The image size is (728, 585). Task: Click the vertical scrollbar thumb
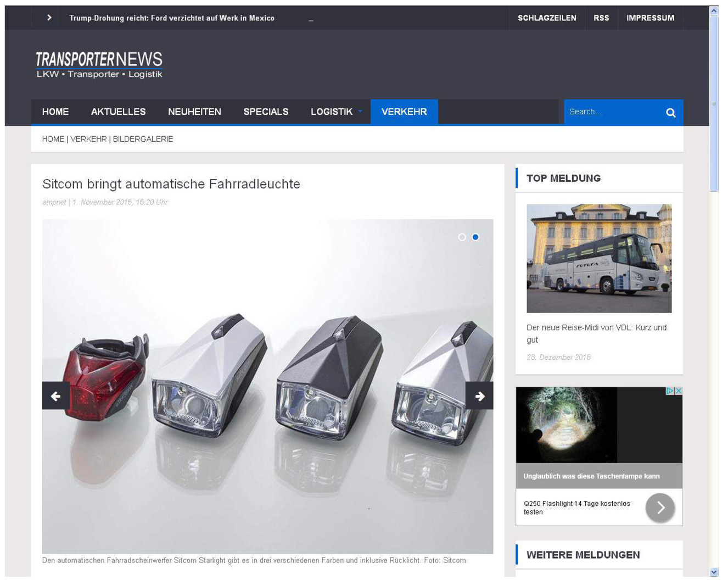point(714,104)
